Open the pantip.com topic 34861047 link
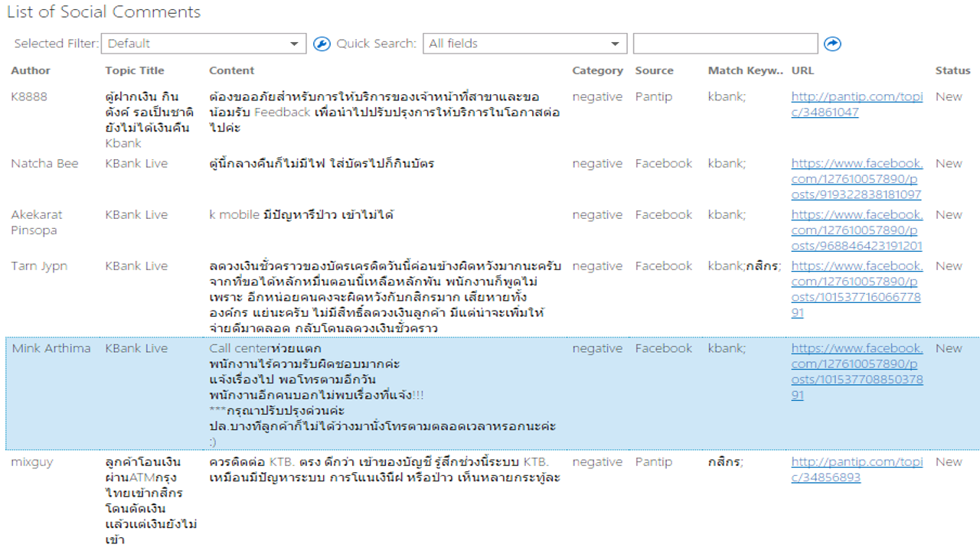 pyautogui.click(x=857, y=104)
